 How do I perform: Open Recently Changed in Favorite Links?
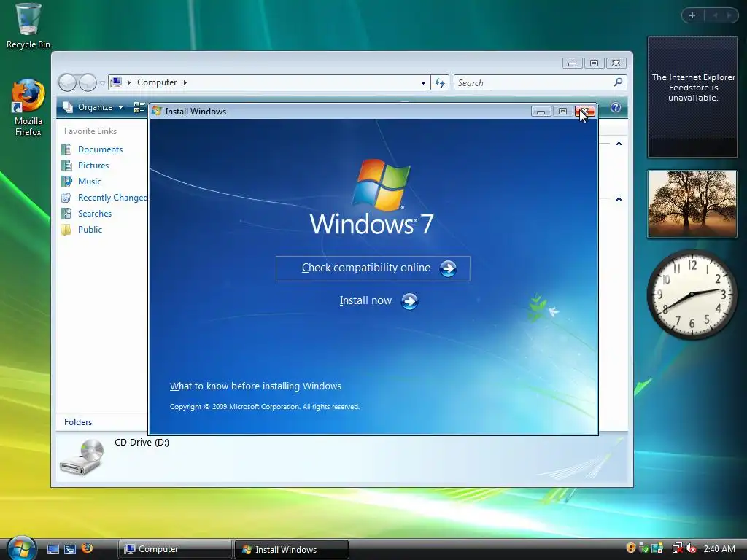[x=112, y=197]
